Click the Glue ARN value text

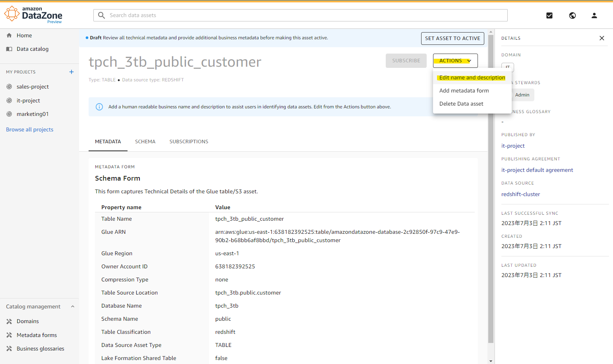[338, 236]
